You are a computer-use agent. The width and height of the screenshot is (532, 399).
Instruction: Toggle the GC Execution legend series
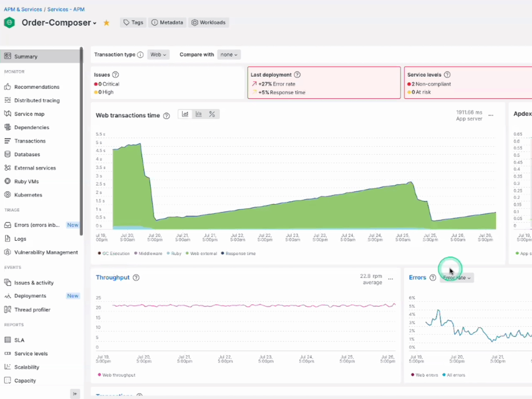coord(114,254)
